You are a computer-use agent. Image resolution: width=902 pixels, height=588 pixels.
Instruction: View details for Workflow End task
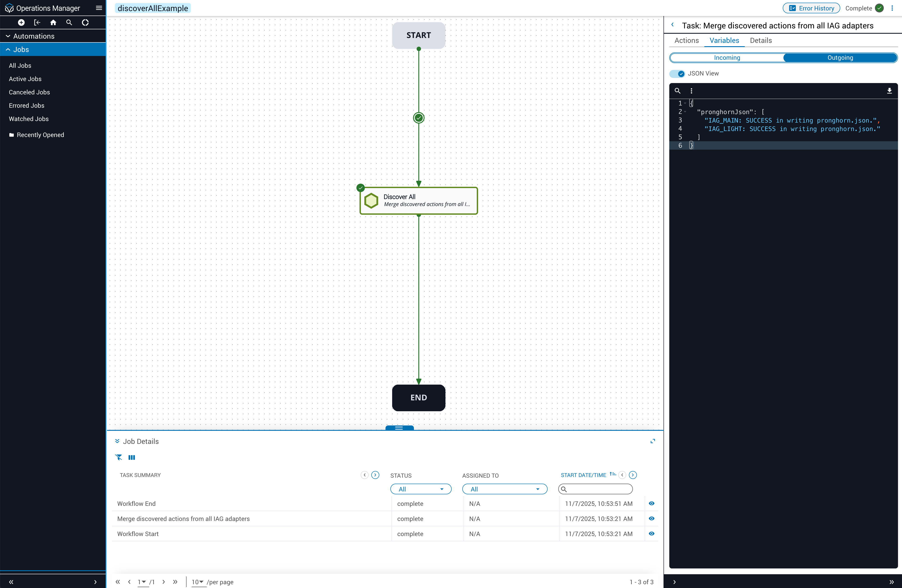click(652, 504)
